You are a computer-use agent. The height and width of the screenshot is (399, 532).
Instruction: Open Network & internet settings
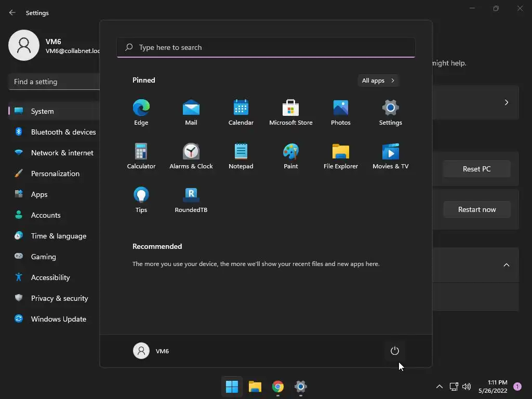54,153
